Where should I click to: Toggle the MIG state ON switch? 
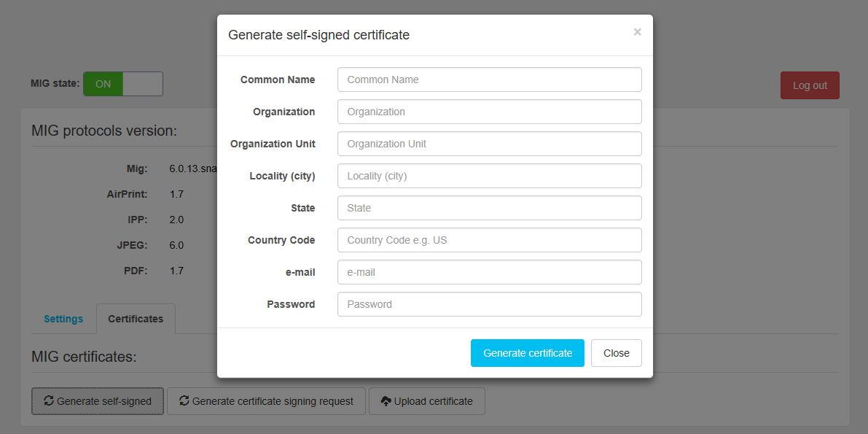pos(103,84)
